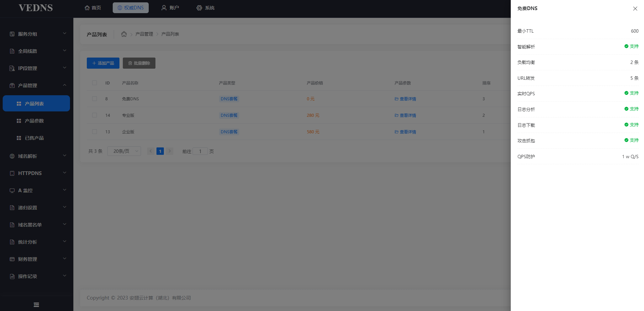Click the 前往 page number input
The width and height of the screenshot is (644, 311).
coord(200,151)
